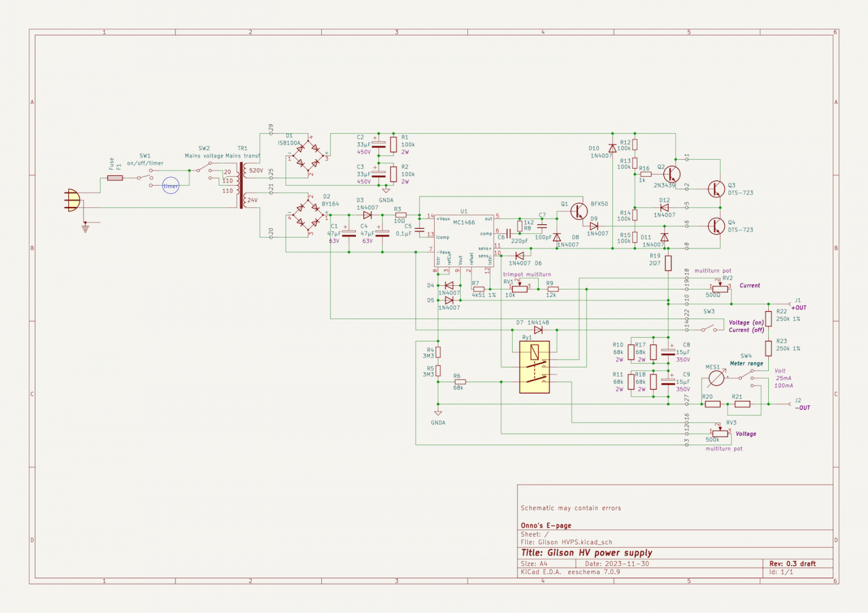Select the MES1 meter symbol
This screenshot has width=868, height=613.
[x=716, y=378]
